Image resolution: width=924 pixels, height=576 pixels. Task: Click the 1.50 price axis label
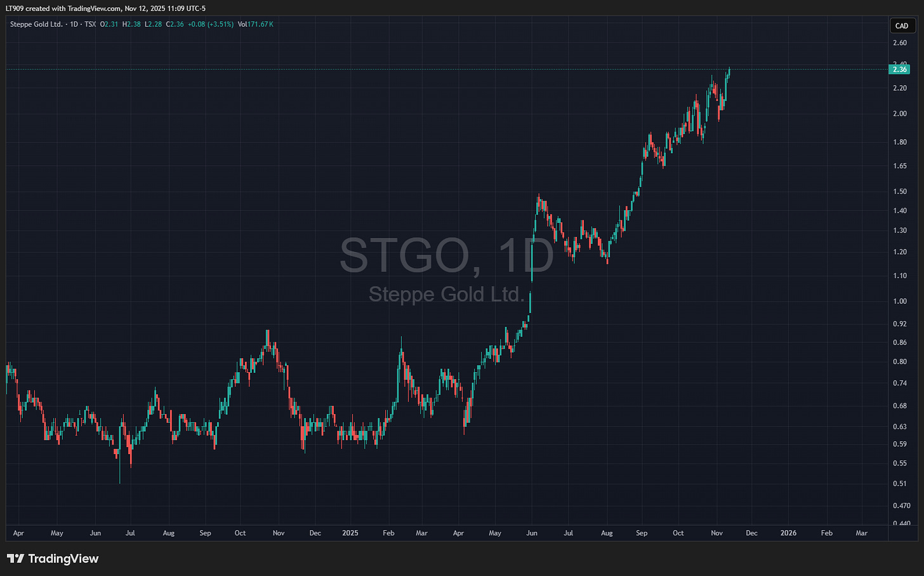click(x=900, y=192)
